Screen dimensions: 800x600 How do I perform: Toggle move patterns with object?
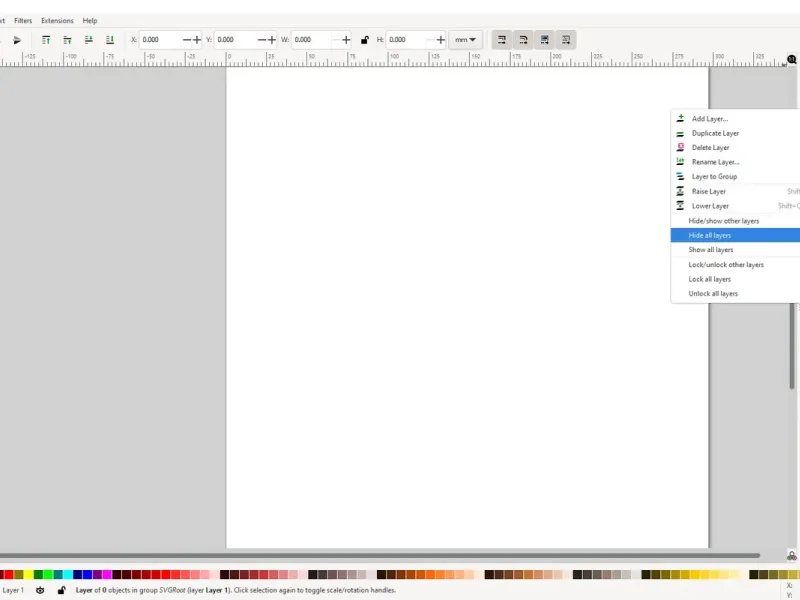(x=566, y=40)
